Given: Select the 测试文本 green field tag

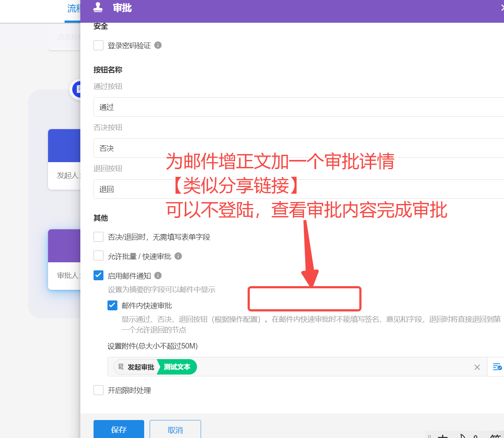Looking at the screenshot, I should click(177, 367).
